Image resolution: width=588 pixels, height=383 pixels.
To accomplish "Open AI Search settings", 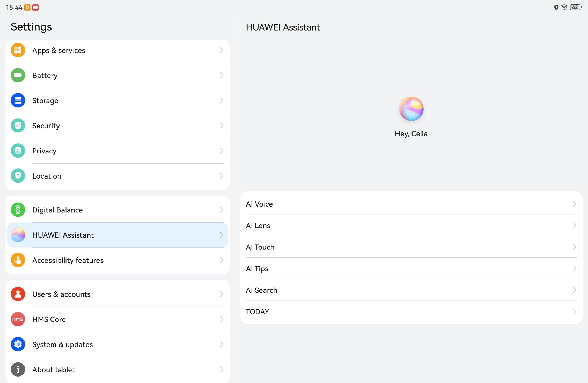I will coord(411,290).
